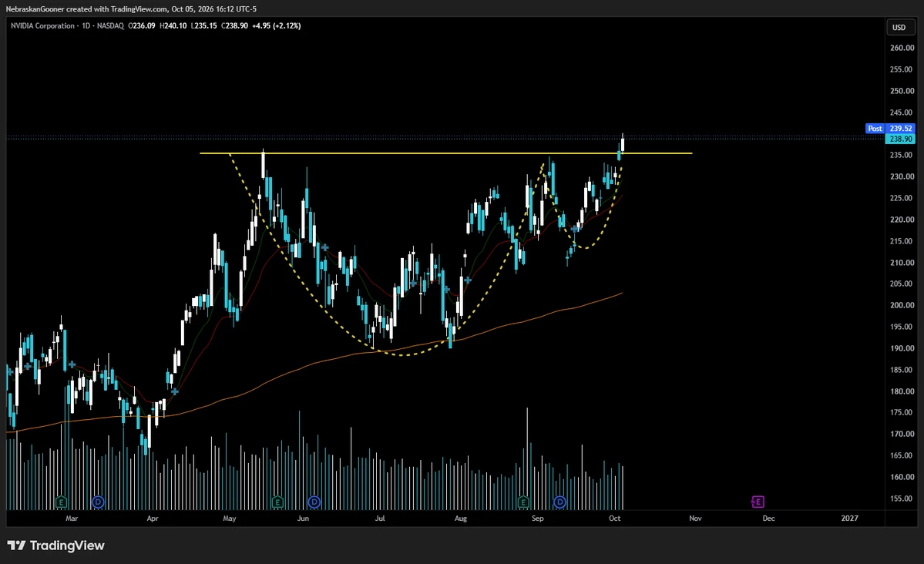The width and height of the screenshot is (924, 564).
Task: Click the late-February earnings E marker
Action: [x=62, y=502]
